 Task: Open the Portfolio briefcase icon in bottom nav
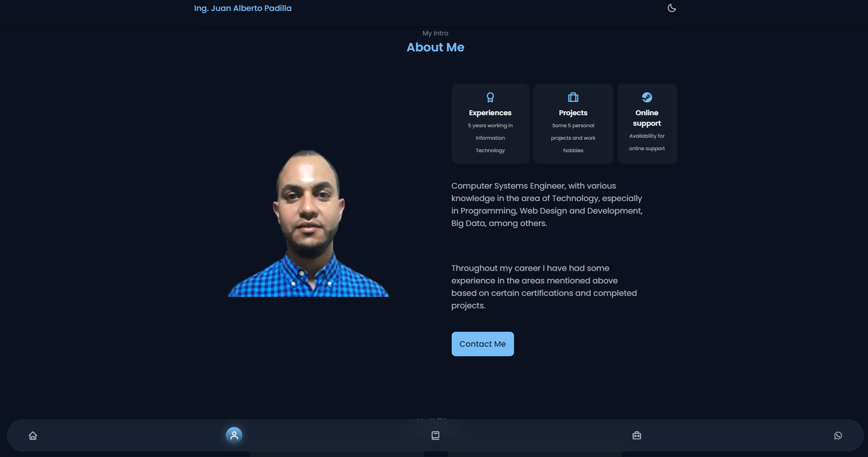(637, 436)
